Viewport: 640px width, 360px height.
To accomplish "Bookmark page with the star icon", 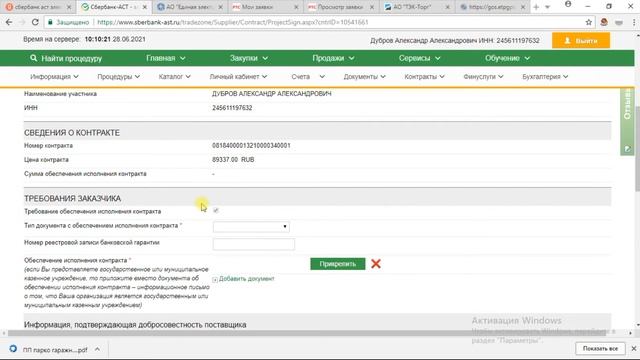I will (x=589, y=22).
